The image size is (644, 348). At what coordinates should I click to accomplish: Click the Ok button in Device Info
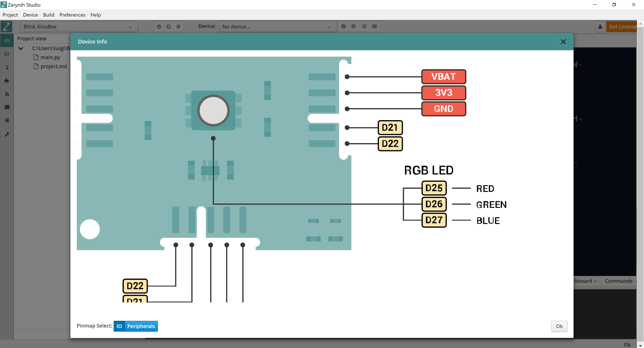559,326
